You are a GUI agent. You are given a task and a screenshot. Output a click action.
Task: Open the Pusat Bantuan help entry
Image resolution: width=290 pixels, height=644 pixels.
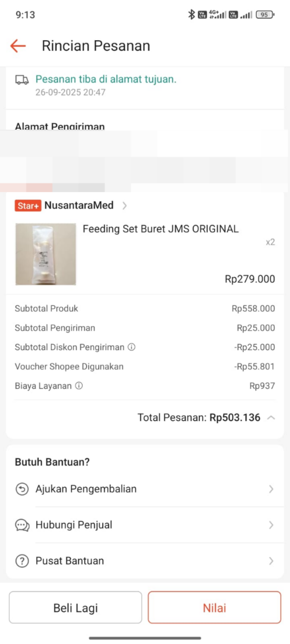click(x=70, y=561)
